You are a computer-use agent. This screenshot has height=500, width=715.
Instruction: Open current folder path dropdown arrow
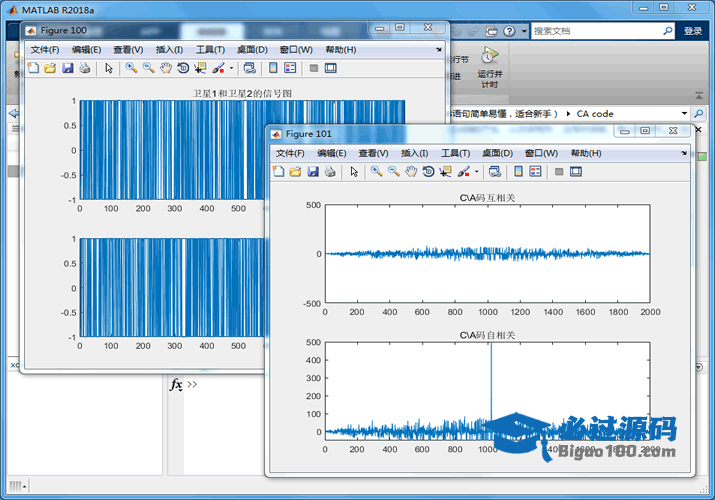[x=684, y=114]
